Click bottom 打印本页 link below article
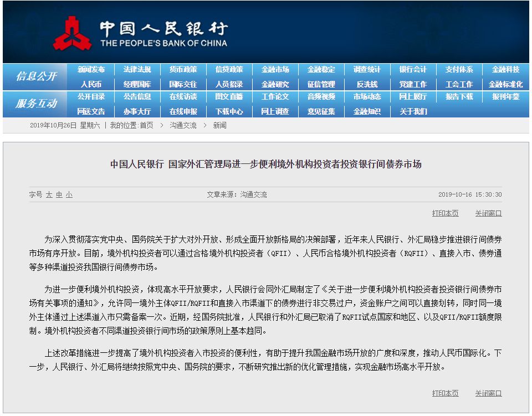The width and height of the screenshot is (532, 416). [445, 393]
